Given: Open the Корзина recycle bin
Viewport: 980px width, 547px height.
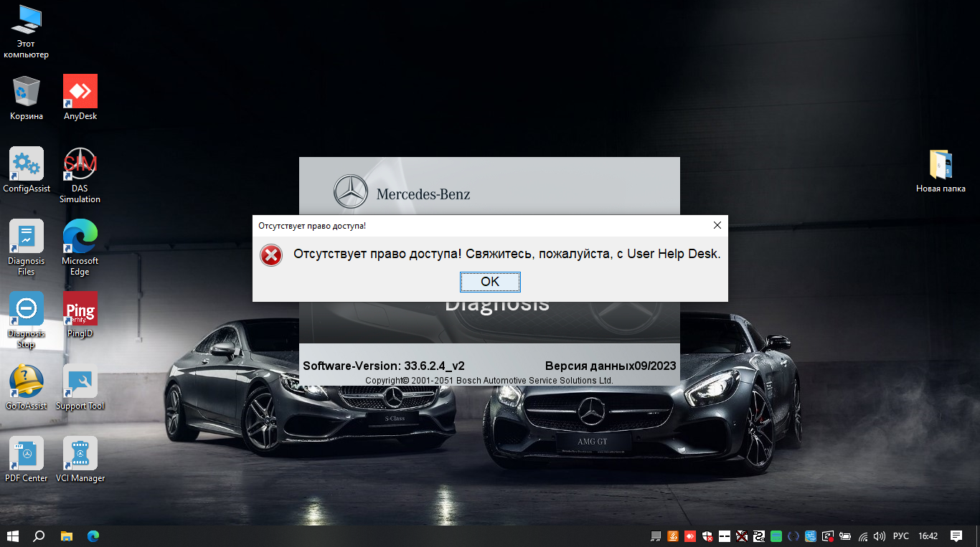Looking at the screenshot, I should 27,98.
